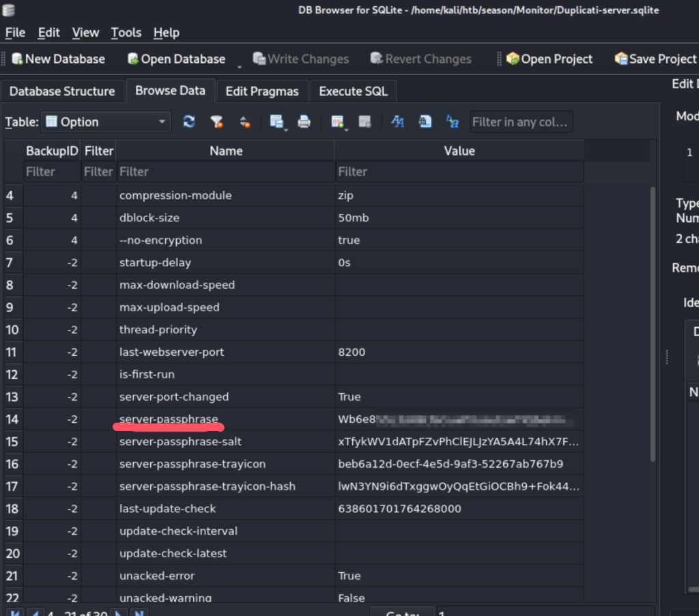699x616 pixels.
Task: Click the '--no-encryption' name cell
Action: click(225, 240)
